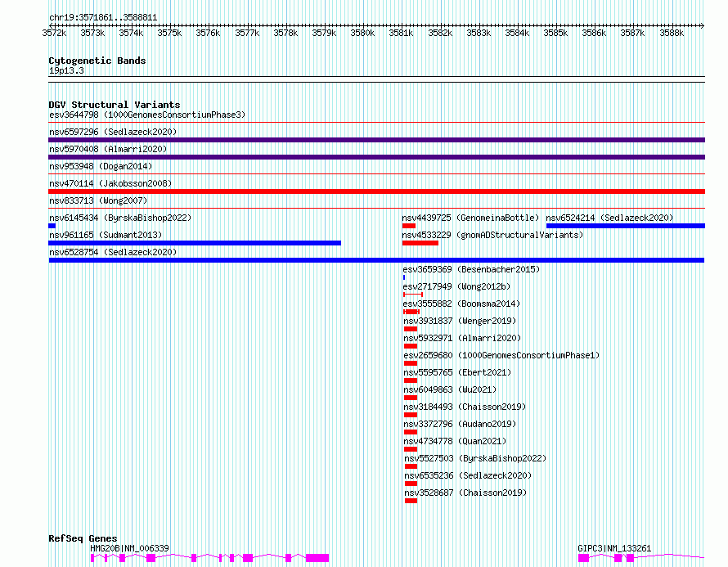The width and height of the screenshot is (728, 567).
Task: Click the first magenta exon of GIPC3
Action: pyautogui.click(x=583, y=558)
